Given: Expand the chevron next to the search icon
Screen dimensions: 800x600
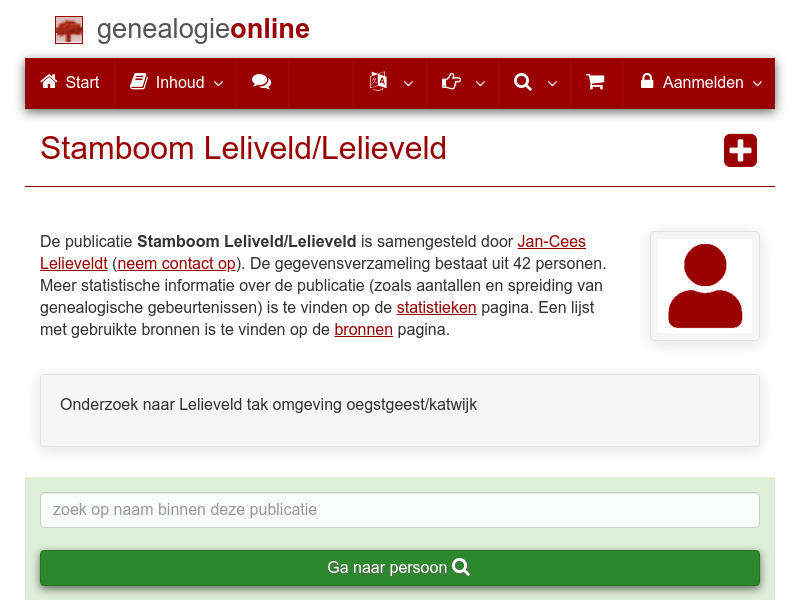Looking at the screenshot, I should point(551,83).
